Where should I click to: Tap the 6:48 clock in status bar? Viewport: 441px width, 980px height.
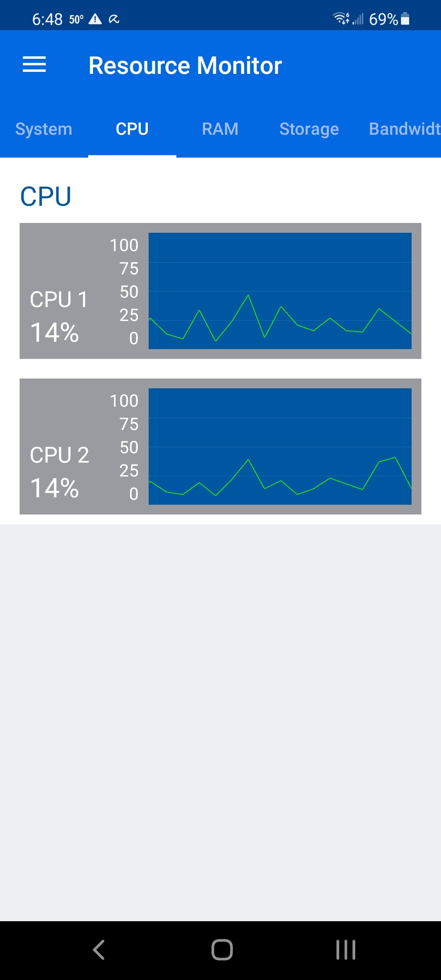coord(47,19)
